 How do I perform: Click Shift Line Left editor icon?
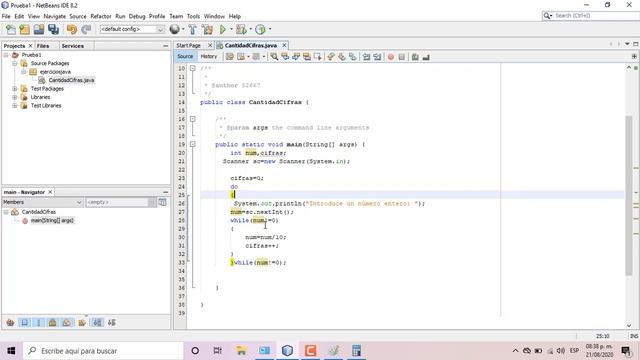tap(366, 57)
